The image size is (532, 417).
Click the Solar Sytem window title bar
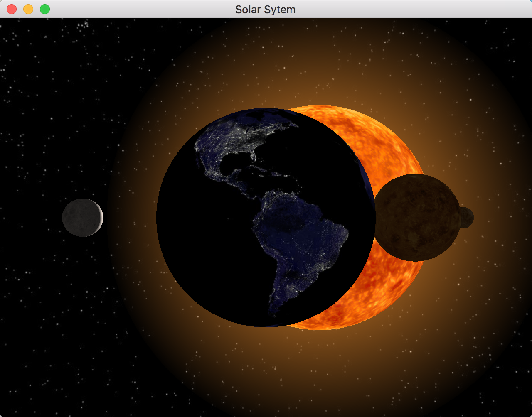click(x=266, y=9)
